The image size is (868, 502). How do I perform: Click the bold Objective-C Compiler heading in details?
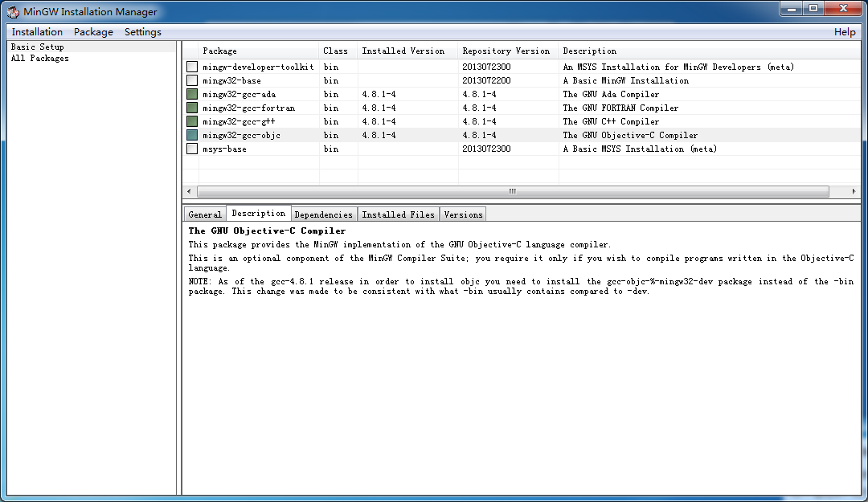(267, 231)
